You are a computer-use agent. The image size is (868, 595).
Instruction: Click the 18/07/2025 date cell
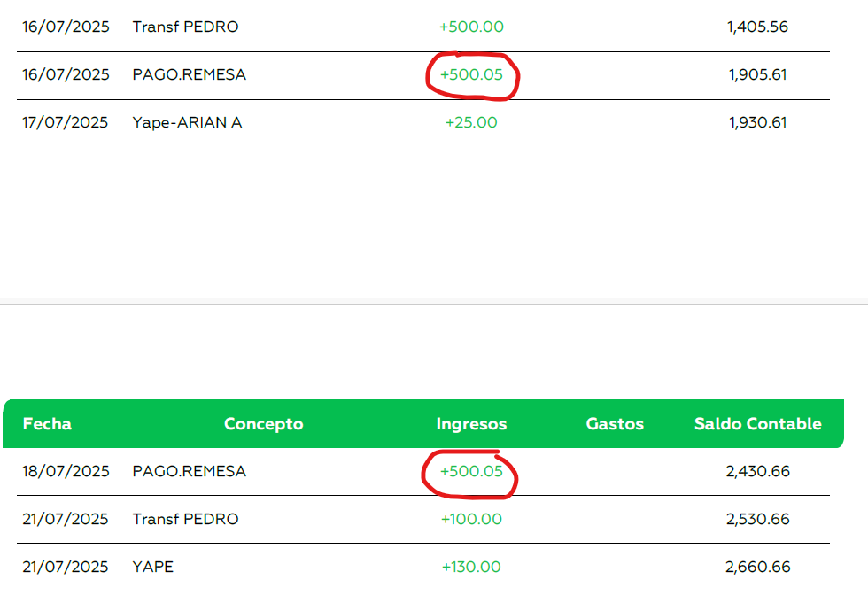coord(66,472)
